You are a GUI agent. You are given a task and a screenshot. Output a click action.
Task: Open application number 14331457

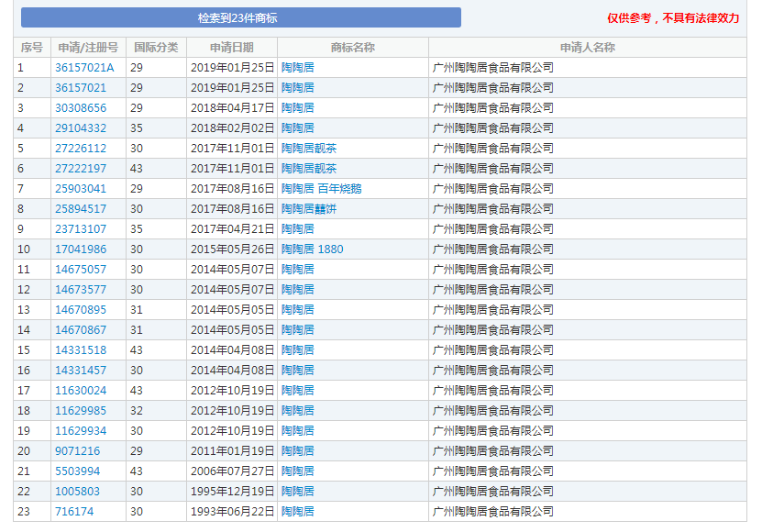coord(81,370)
